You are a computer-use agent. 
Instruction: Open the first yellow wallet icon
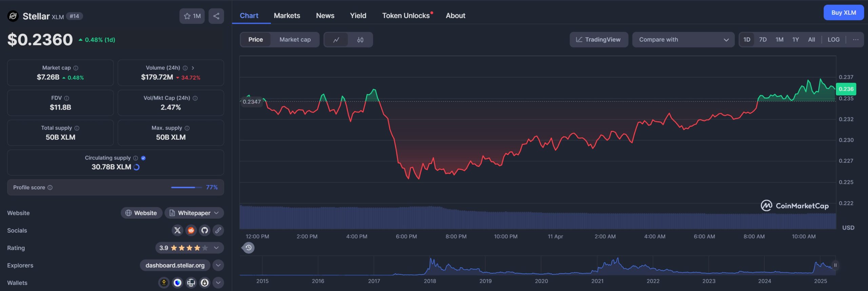(x=164, y=283)
